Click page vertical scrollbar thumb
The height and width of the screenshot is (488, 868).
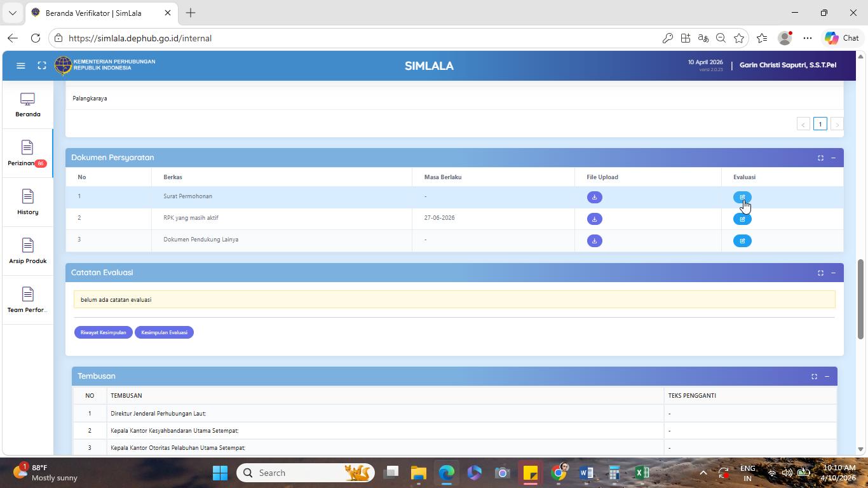click(x=861, y=299)
